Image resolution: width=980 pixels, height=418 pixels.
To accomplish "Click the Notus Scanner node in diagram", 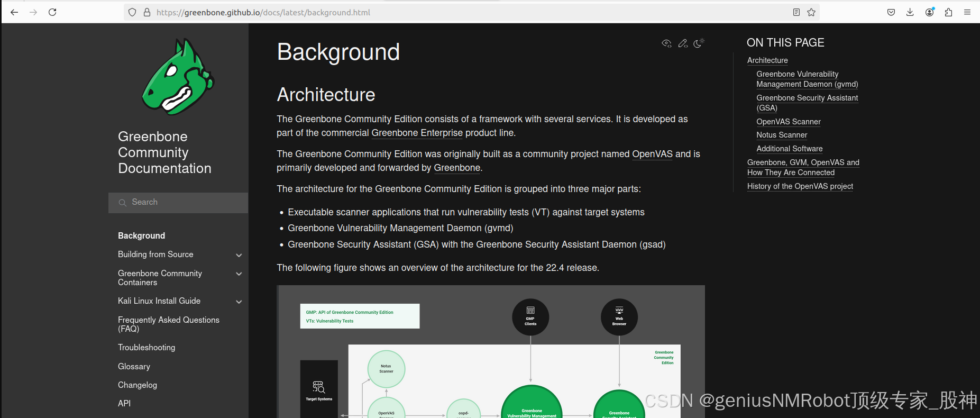I will click(x=386, y=369).
